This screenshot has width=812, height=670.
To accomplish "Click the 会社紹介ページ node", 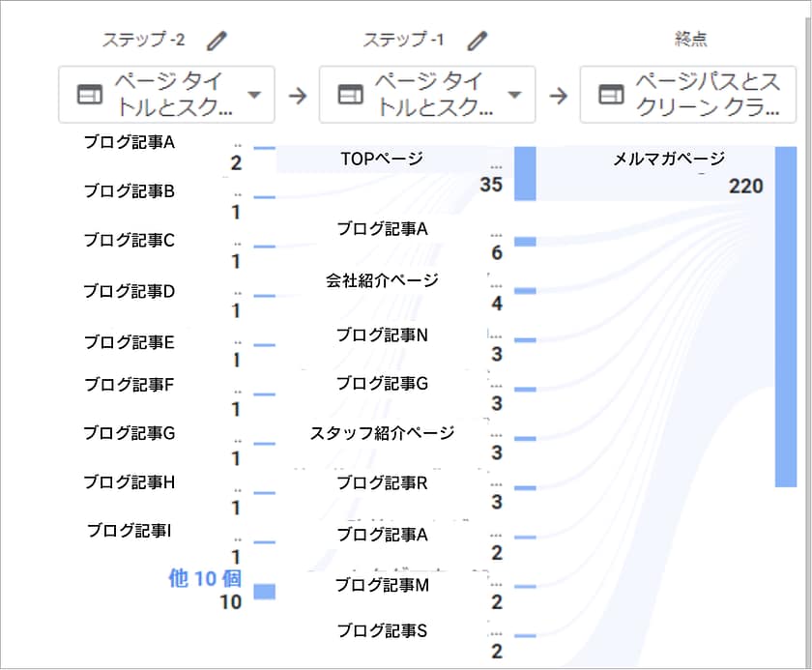I will [382, 280].
